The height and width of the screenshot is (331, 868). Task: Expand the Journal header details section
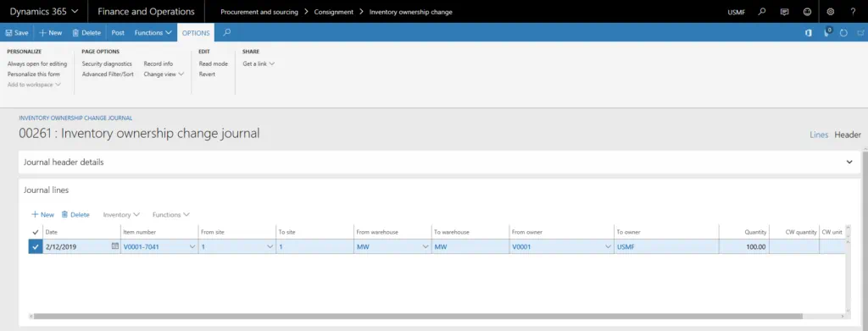849,162
